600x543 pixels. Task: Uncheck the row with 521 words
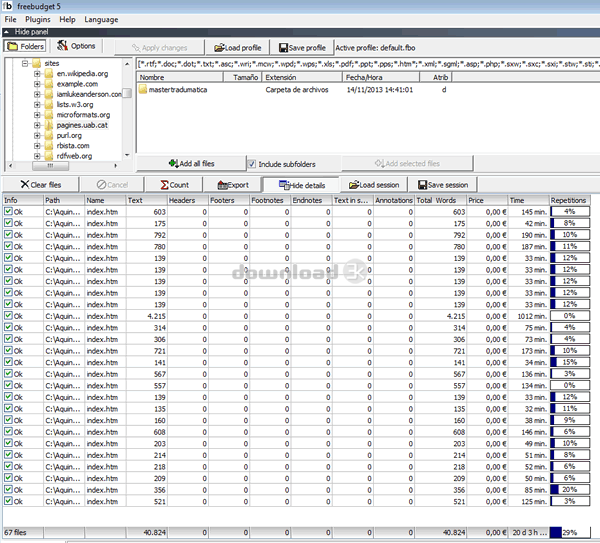(8, 501)
